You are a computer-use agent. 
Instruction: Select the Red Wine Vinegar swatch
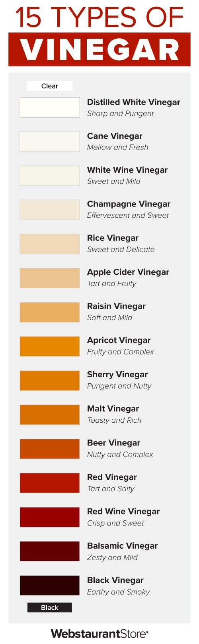(x=50, y=517)
